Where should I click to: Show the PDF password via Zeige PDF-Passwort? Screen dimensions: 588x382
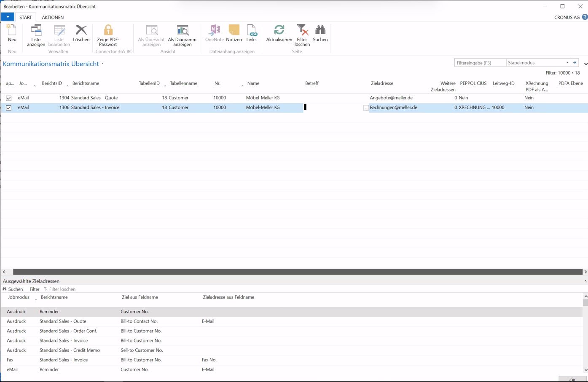(x=108, y=35)
